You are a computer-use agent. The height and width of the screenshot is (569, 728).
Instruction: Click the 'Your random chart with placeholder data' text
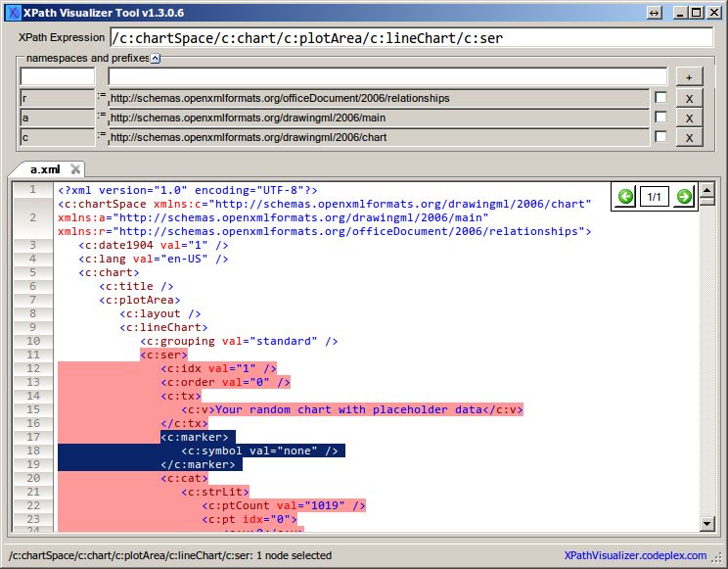pyautogui.click(x=348, y=409)
